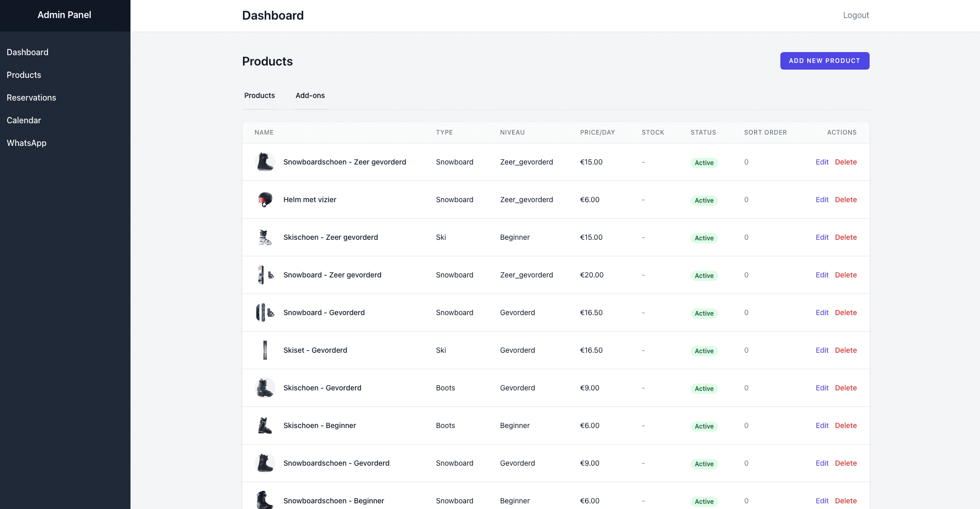980x509 pixels.
Task: Add a new product
Action: [825, 61]
